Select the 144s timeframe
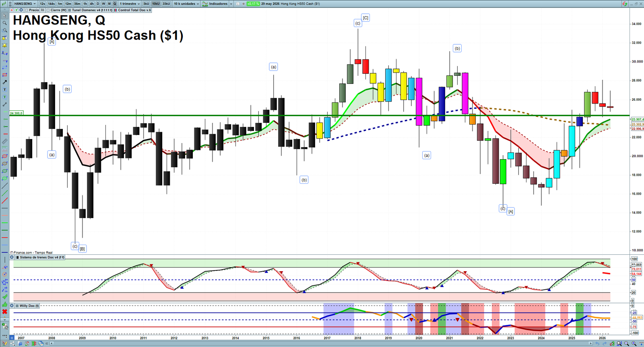644x347 pixels. pyautogui.click(x=51, y=4)
